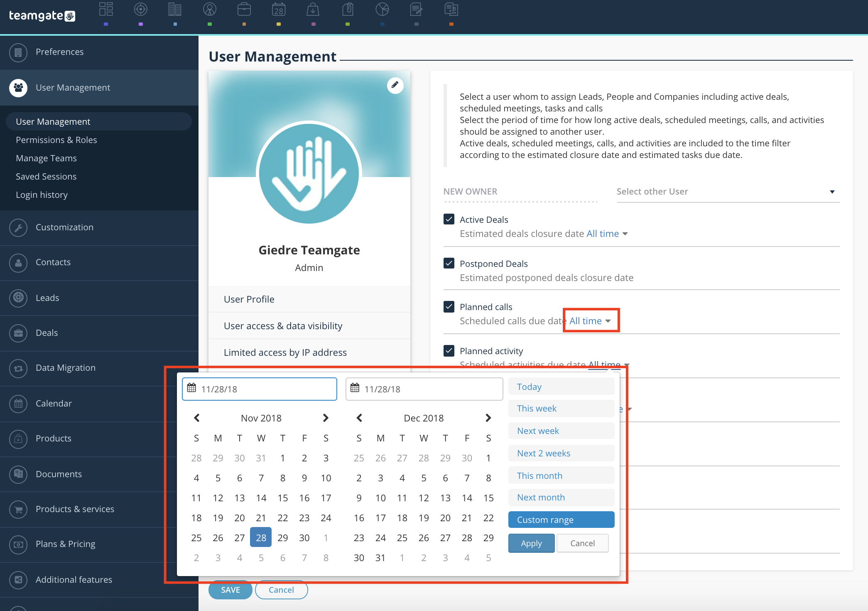Open Manage Teams submenu item
The width and height of the screenshot is (868, 611).
pyautogui.click(x=46, y=158)
